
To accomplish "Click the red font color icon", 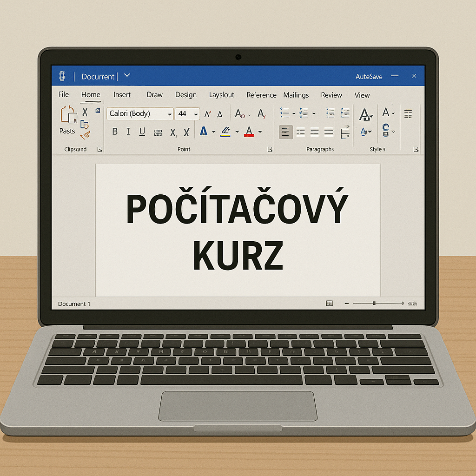I will click(x=249, y=132).
